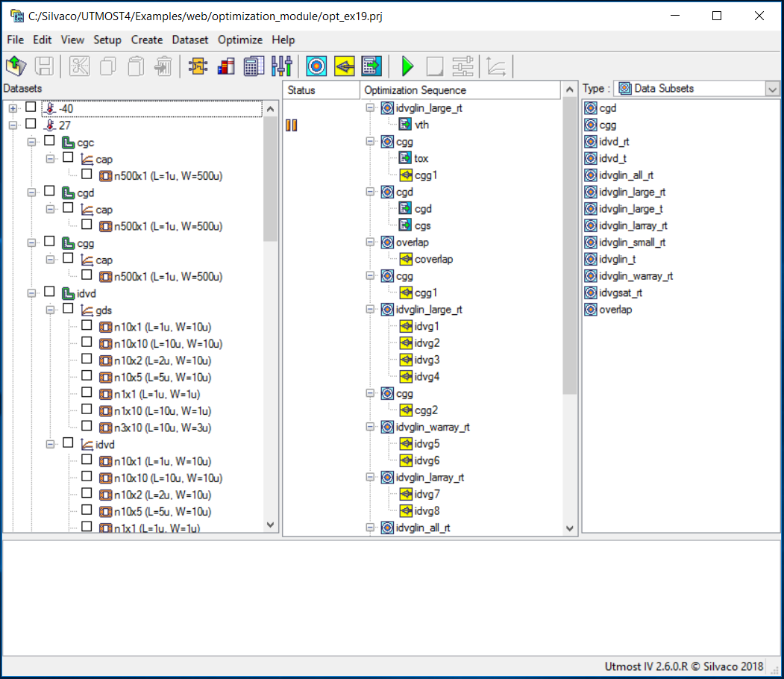Open the Create menu

[x=147, y=40]
